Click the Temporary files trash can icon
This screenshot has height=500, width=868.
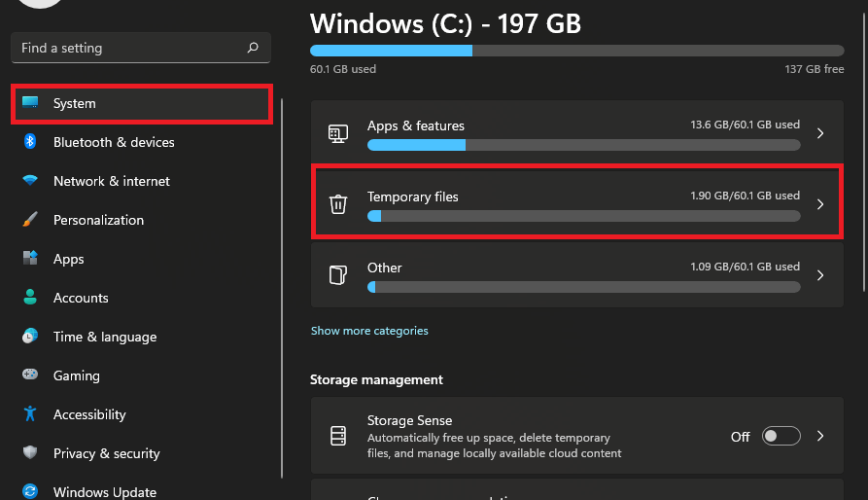pos(337,204)
